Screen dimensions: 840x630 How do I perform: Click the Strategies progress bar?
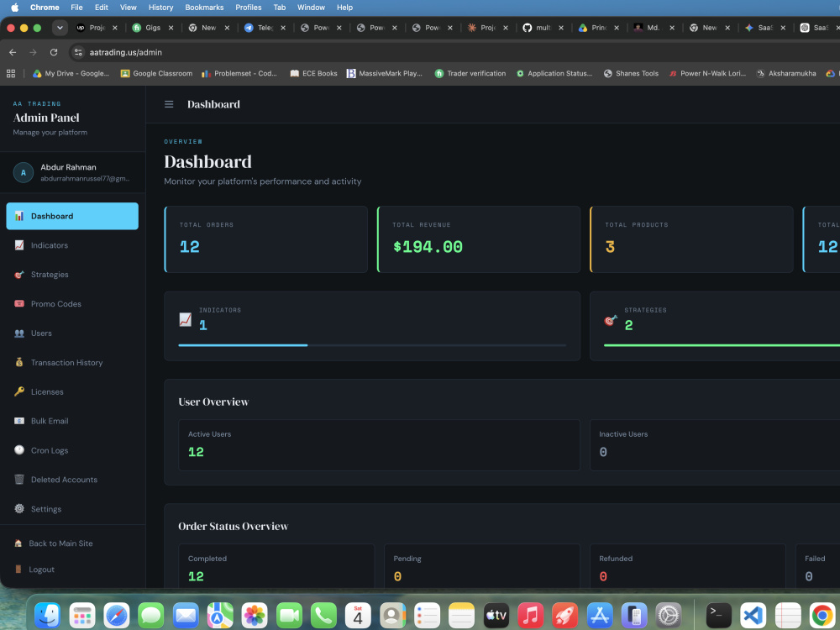pyautogui.click(x=722, y=345)
